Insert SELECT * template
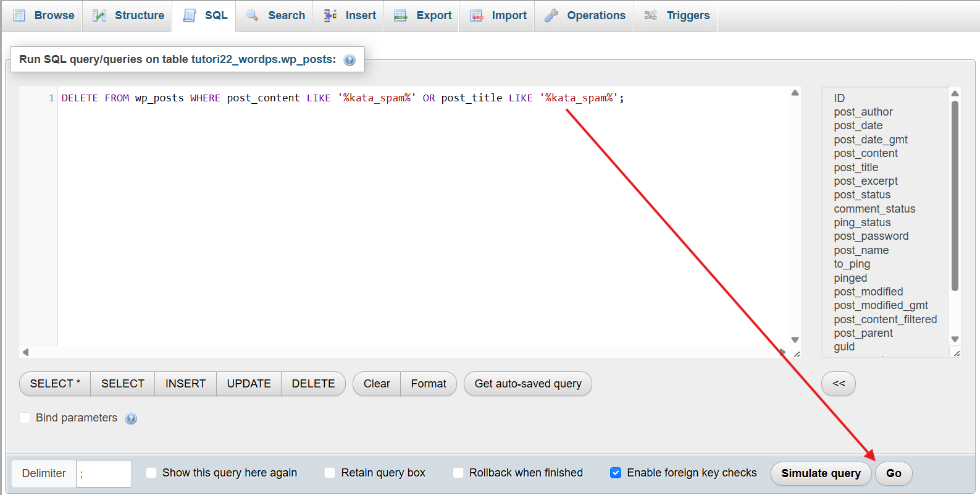This screenshot has height=495, width=980. pyautogui.click(x=55, y=384)
